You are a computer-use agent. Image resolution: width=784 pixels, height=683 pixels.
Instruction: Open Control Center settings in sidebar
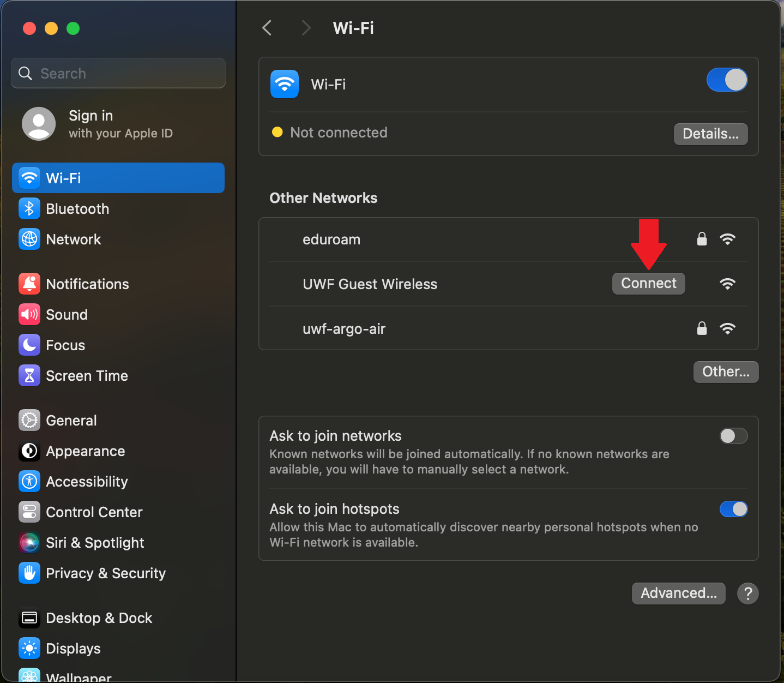click(118, 512)
